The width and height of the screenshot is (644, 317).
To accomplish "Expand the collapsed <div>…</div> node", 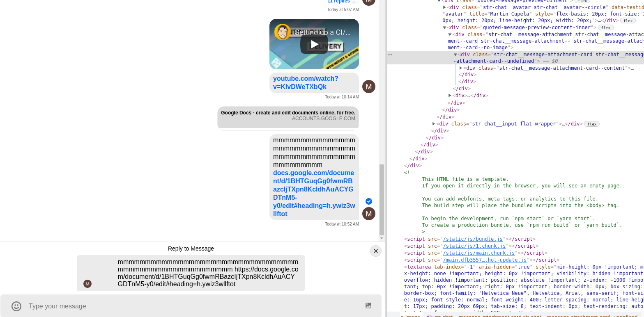I will 450,96.
